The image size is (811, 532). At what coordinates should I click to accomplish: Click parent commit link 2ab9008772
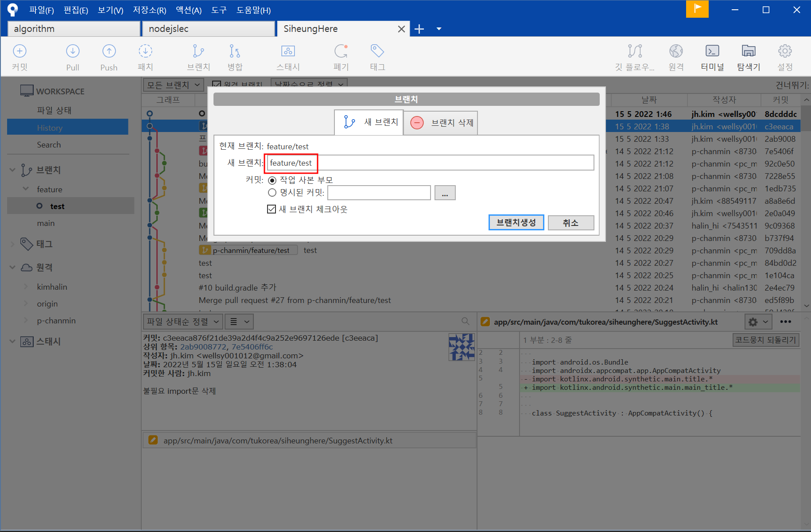pos(203,347)
